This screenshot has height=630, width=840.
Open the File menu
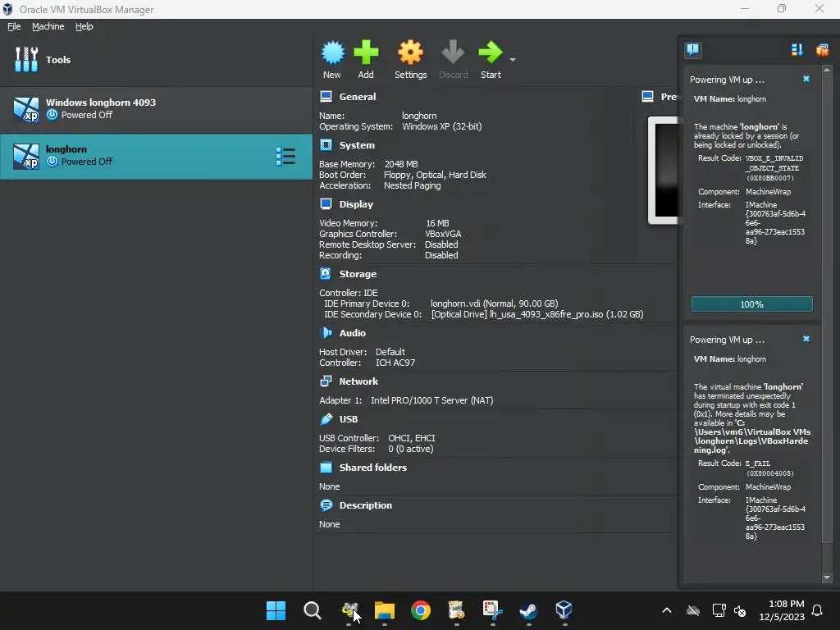point(14,26)
